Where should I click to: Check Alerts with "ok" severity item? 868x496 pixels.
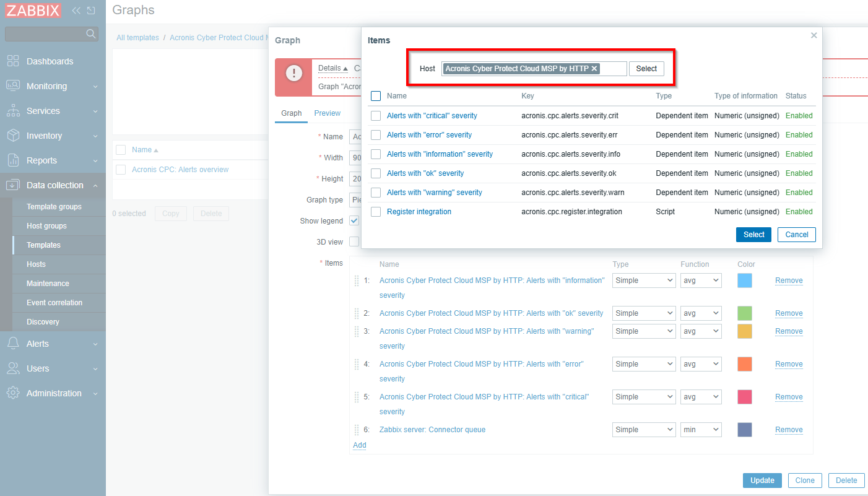[376, 173]
